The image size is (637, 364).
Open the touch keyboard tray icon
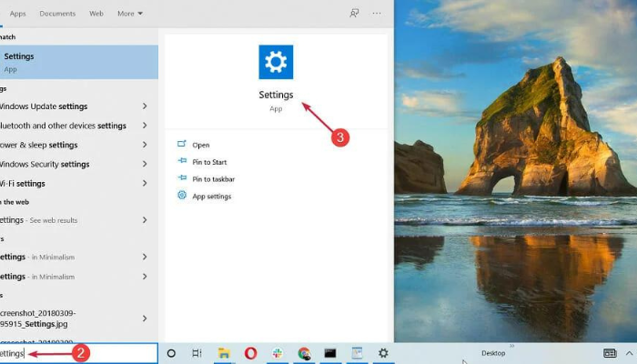[610, 353]
